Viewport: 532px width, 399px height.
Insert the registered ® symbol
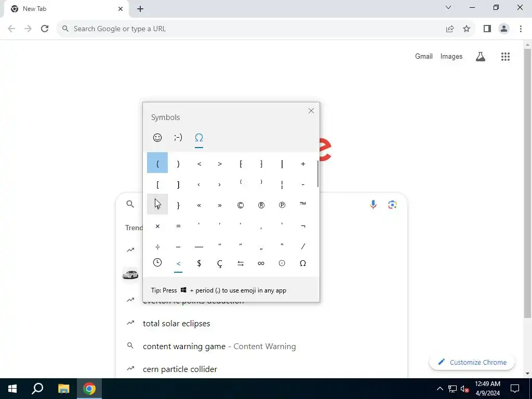(x=261, y=205)
